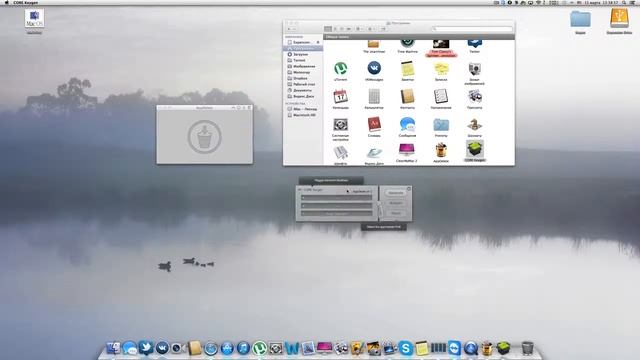Go back with Finder toolbar back arrow
The width and height of the screenshot is (640, 360).
pos(289,29)
